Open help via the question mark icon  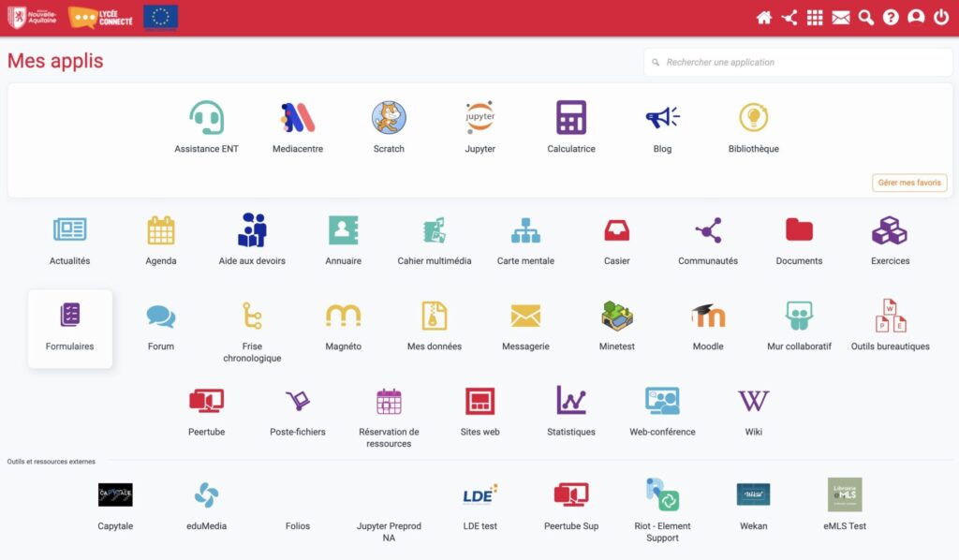891,18
